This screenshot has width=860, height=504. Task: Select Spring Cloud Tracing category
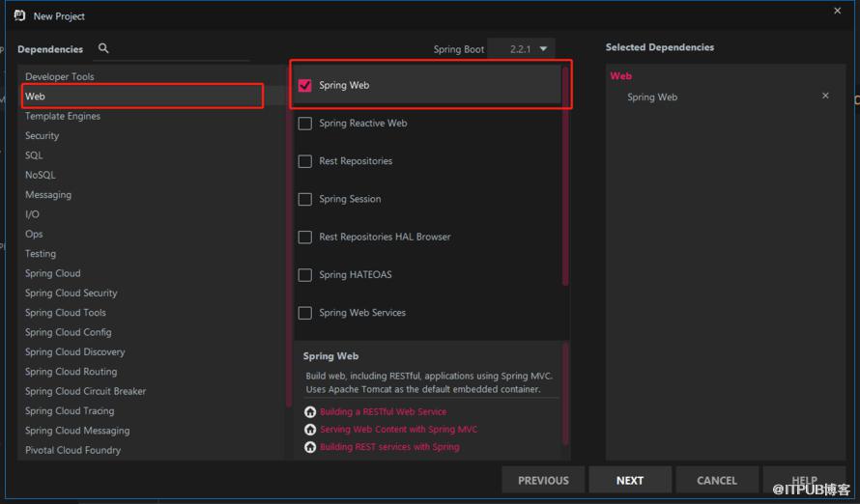(x=153, y=411)
